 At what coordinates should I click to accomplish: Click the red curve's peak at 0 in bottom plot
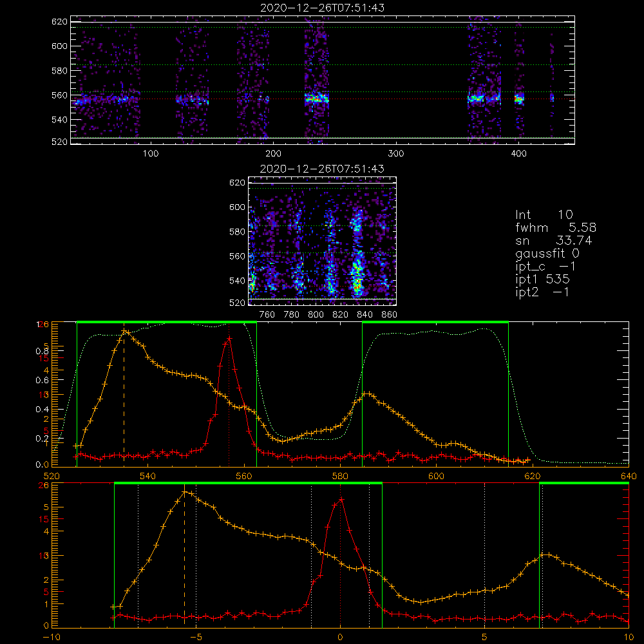[x=341, y=499]
